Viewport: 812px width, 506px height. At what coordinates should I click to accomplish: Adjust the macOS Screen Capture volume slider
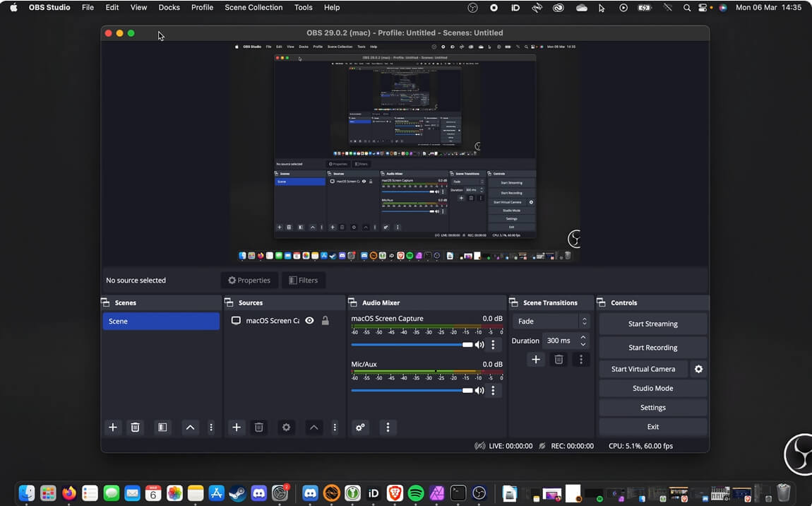412,345
